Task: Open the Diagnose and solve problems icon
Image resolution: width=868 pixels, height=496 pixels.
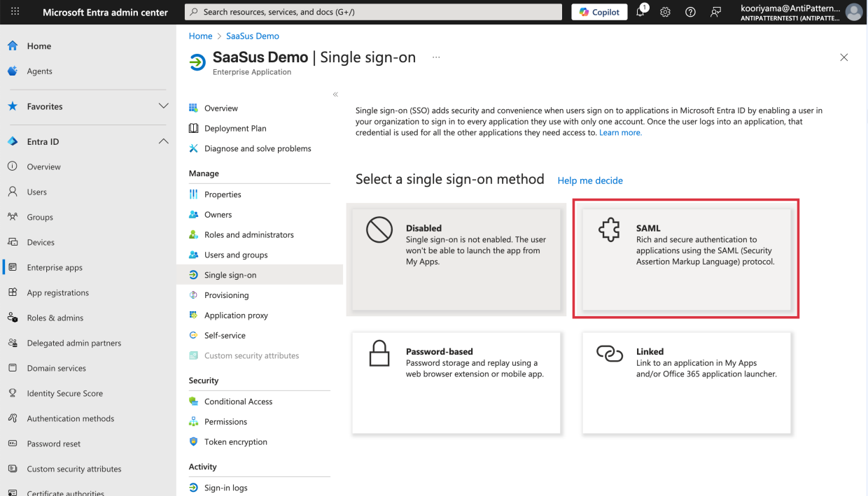Action: [x=194, y=148]
